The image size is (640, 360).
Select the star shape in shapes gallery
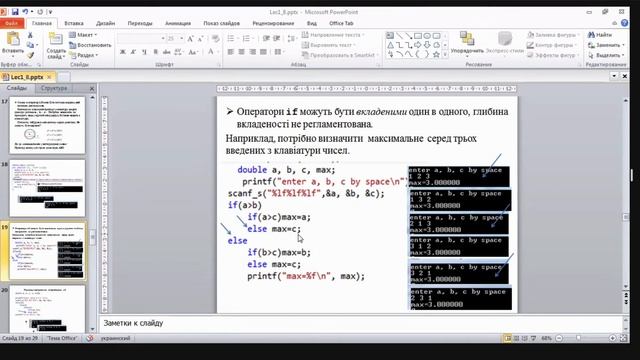[436, 54]
